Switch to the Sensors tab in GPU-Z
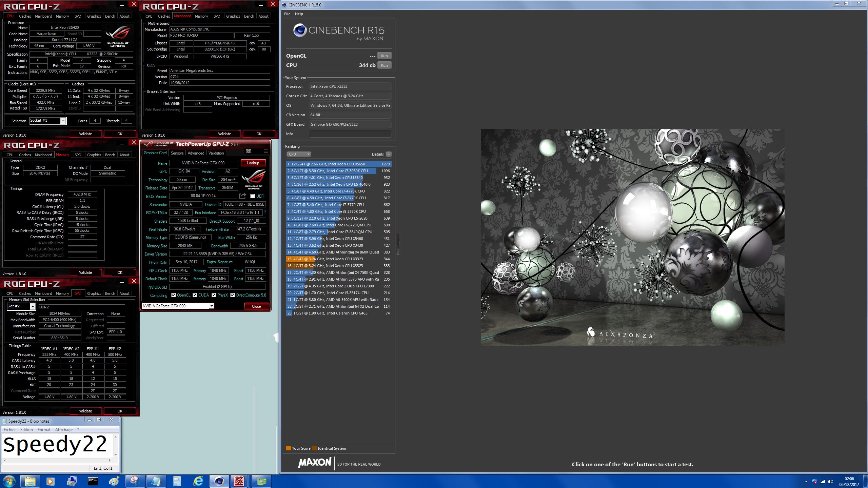This screenshot has height=488, width=868. point(177,153)
